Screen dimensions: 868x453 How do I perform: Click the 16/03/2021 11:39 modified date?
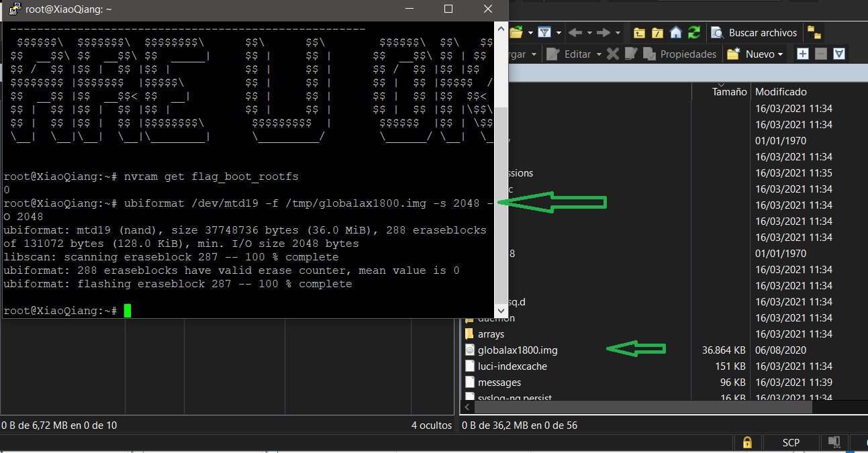pos(793,382)
